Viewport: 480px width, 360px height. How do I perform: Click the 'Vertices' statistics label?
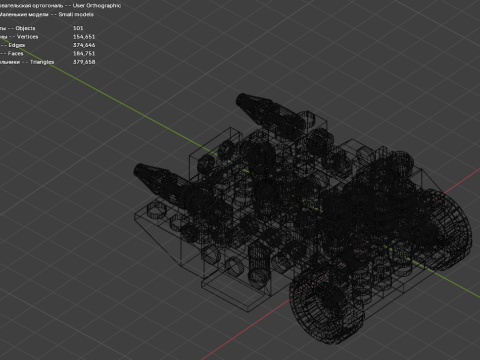[28, 37]
